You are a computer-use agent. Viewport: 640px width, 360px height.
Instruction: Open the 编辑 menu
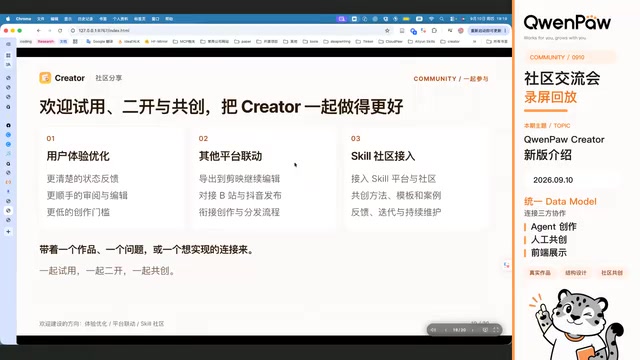tap(54, 19)
